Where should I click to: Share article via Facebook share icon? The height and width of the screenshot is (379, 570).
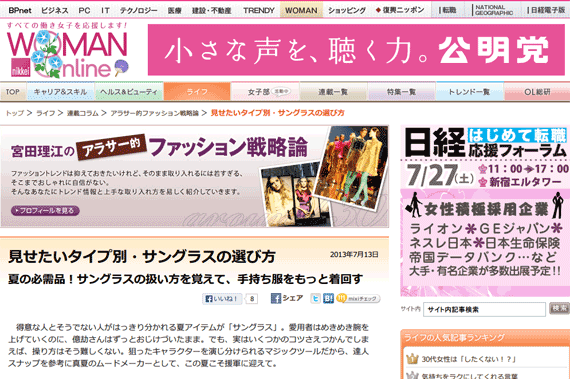[x=287, y=298]
